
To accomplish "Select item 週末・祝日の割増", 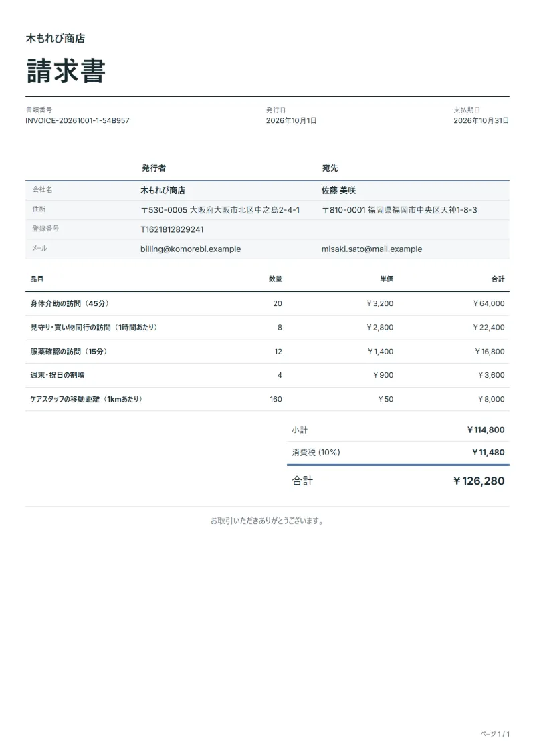I will [58, 375].
